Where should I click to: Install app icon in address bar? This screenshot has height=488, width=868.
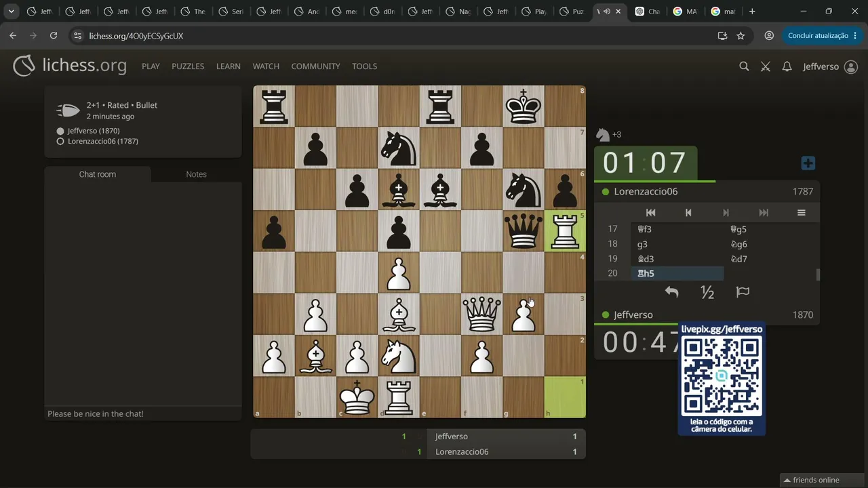pos(722,35)
